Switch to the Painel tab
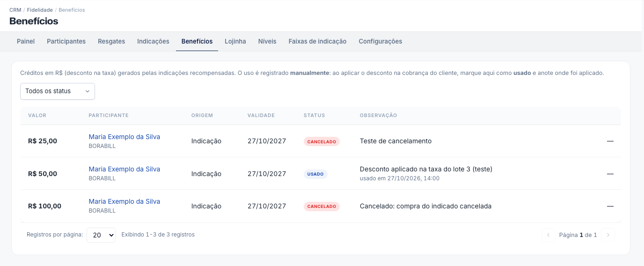 (x=26, y=41)
